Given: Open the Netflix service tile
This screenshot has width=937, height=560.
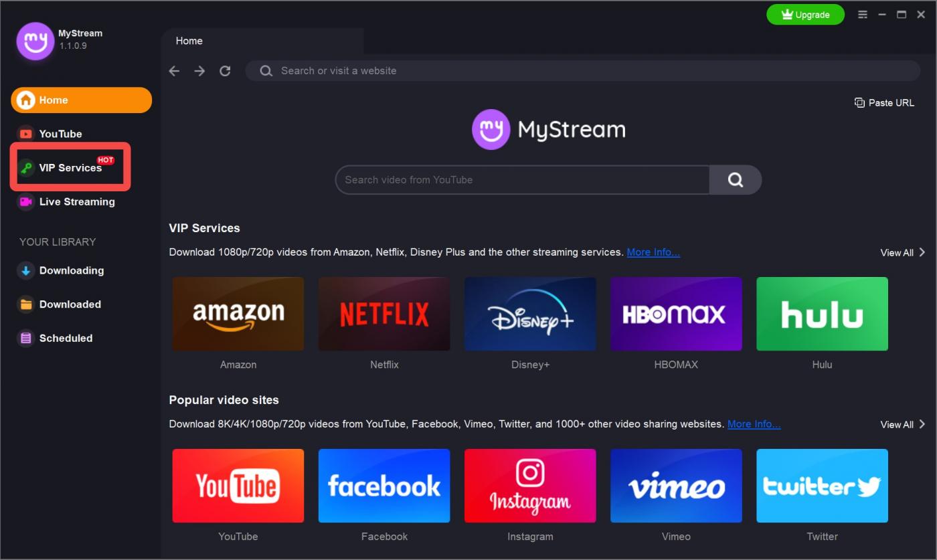Looking at the screenshot, I should (384, 314).
